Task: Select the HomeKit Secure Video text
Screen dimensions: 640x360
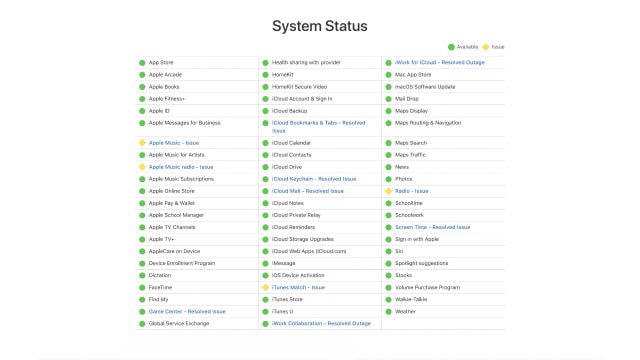Action: coord(299,87)
